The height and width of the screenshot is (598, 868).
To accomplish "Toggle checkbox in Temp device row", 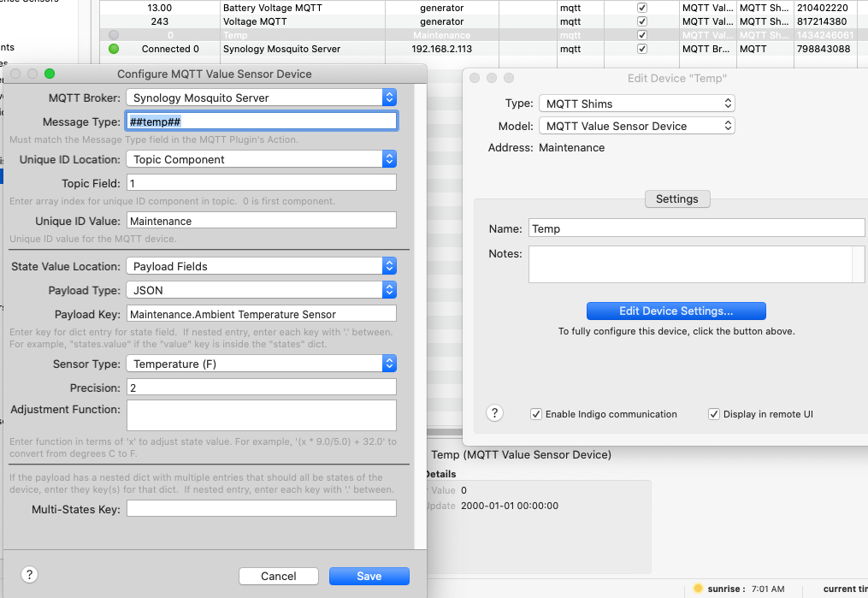I will [642, 35].
